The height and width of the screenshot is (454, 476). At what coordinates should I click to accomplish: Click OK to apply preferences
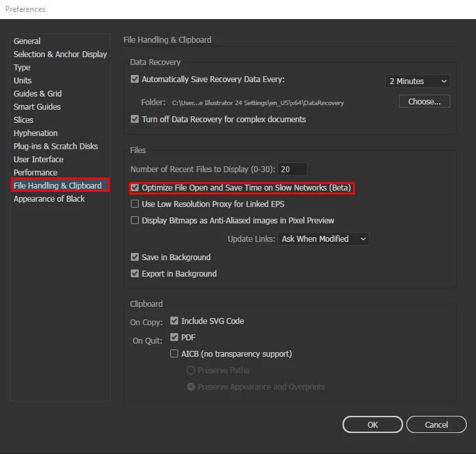point(373,424)
